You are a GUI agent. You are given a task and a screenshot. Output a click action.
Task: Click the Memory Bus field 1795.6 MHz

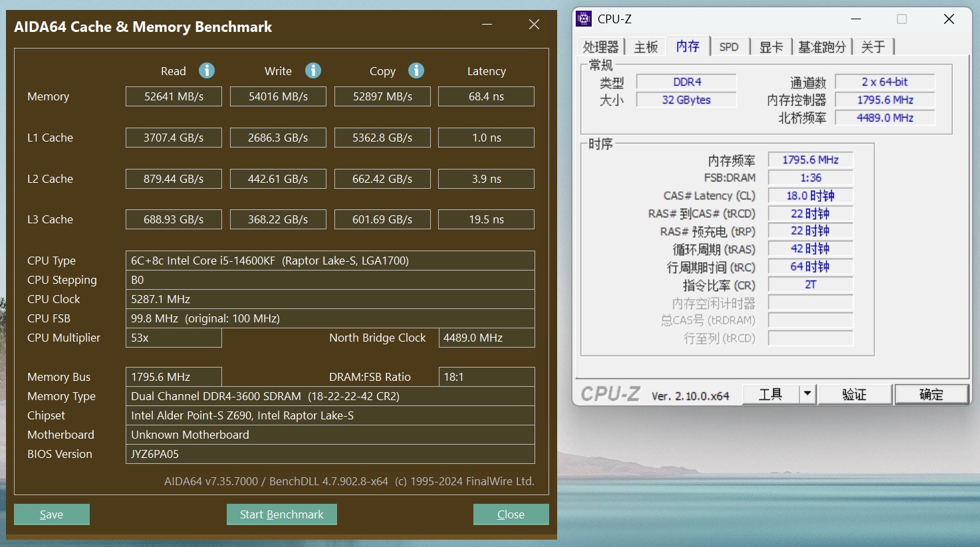click(174, 377)
